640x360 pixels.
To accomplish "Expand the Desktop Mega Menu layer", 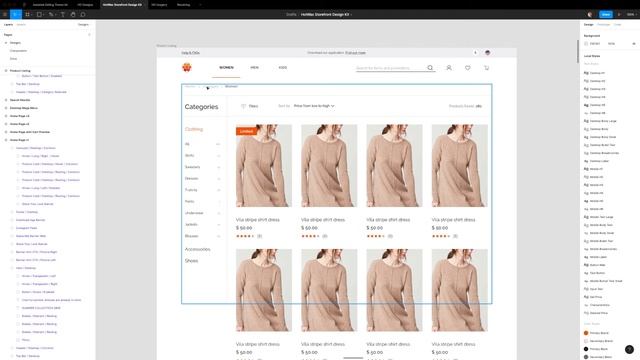I will (6, 108).
